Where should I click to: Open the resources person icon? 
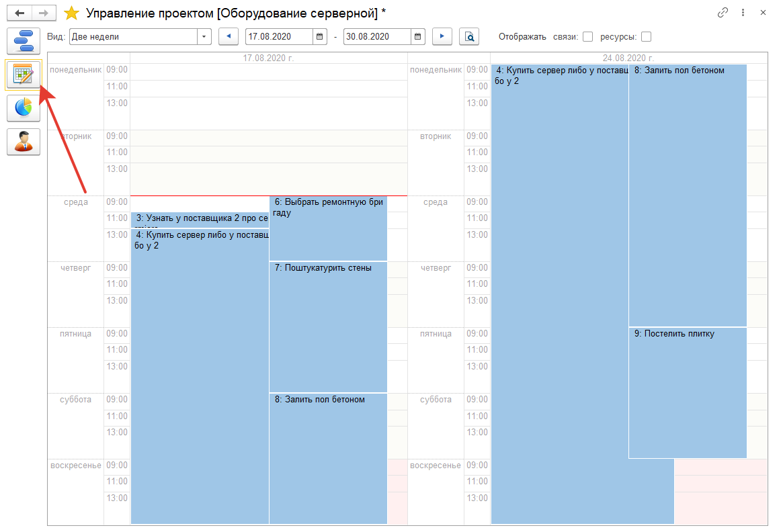pos(23,141)
